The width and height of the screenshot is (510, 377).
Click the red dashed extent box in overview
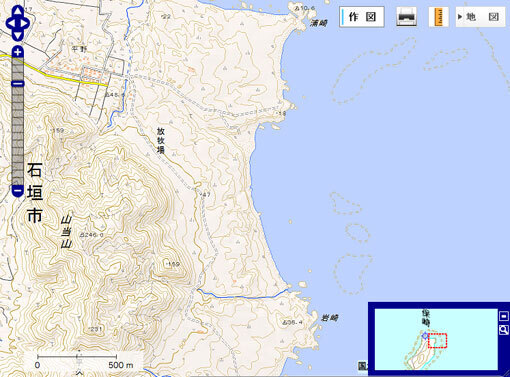click(x=437, y=340)
